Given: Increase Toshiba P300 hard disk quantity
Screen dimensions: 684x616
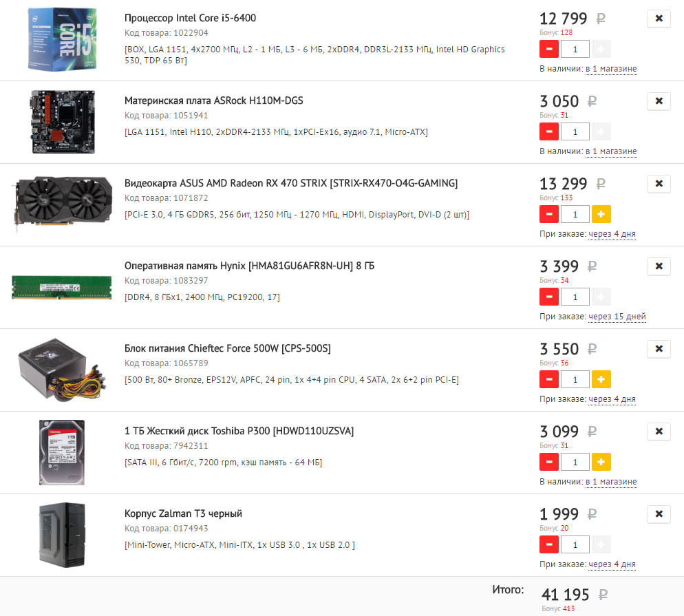Looking at the screenshot, I should (601, 462).
